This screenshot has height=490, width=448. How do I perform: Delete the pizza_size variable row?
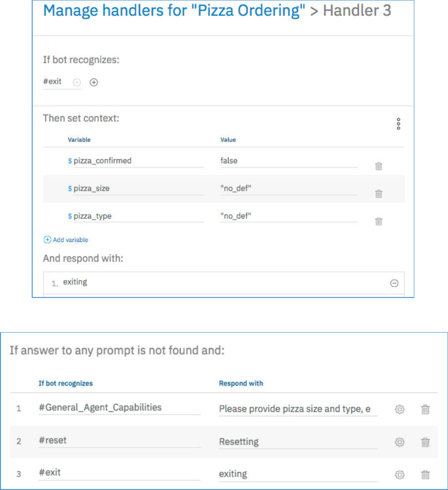pos(379,194)
